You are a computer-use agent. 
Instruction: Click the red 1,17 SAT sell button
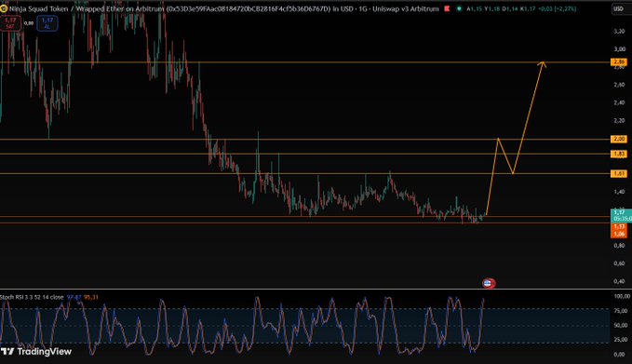[x=10, y=23]
